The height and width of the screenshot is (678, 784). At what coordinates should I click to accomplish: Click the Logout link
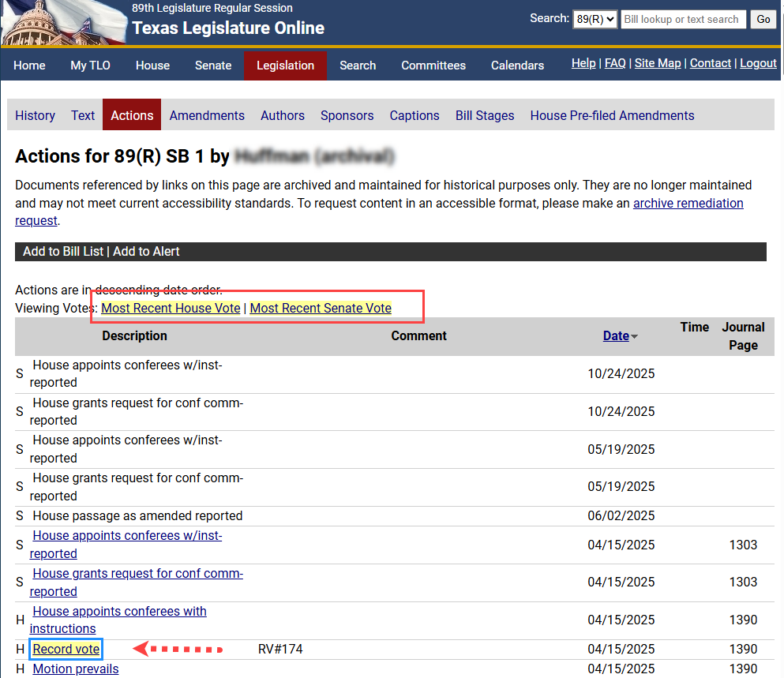pyautogui.click(x=757, y=62)
